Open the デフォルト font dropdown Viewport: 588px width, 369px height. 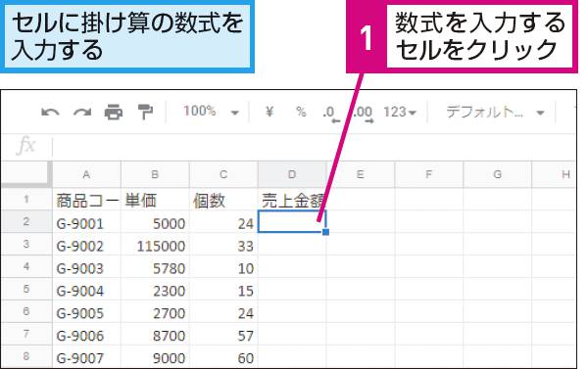coord(495,112)
